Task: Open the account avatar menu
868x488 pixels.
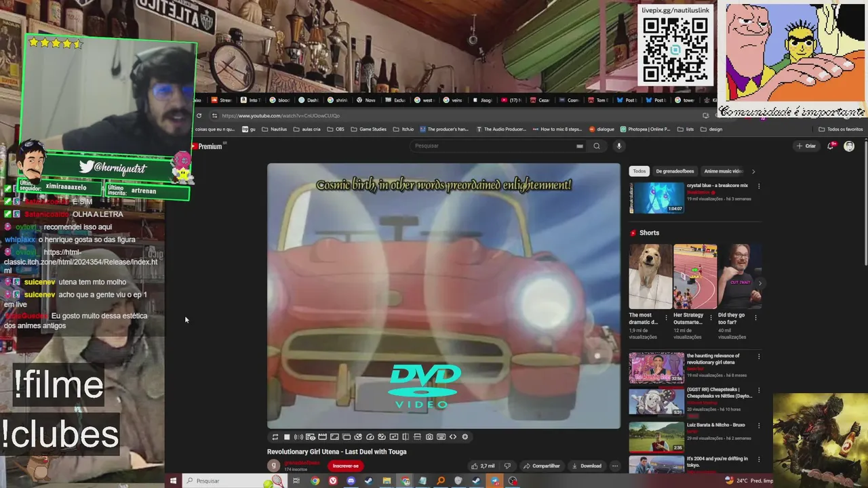Action: [x=849, y=146]
